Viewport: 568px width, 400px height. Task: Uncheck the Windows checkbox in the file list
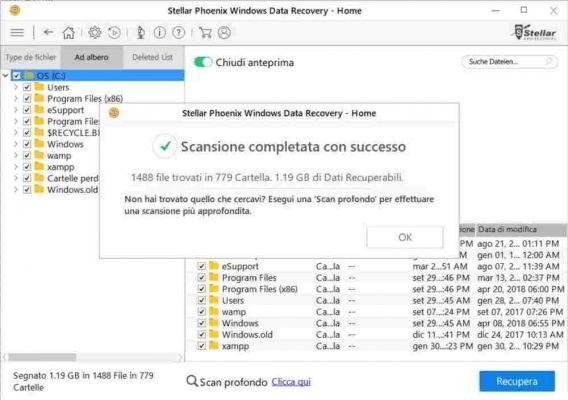pos(202,323)
